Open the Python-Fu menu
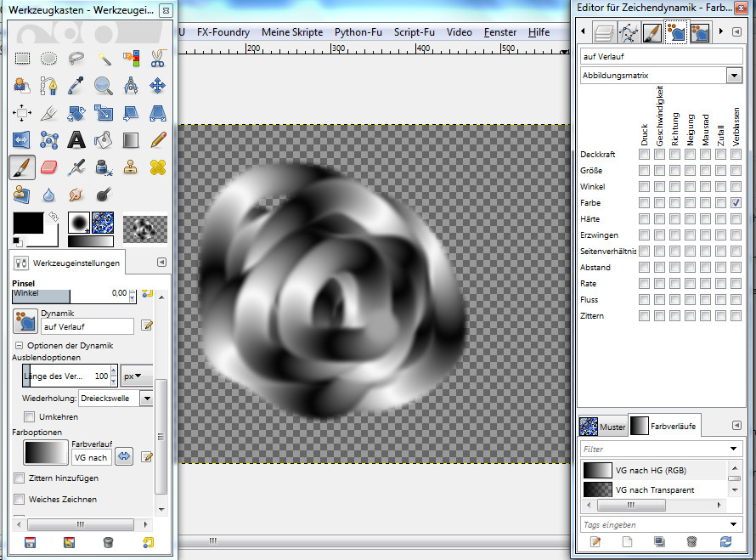Image resolution: width=756 pixels, height=560 pixels. pyautogui.click(x=358, y=32)
